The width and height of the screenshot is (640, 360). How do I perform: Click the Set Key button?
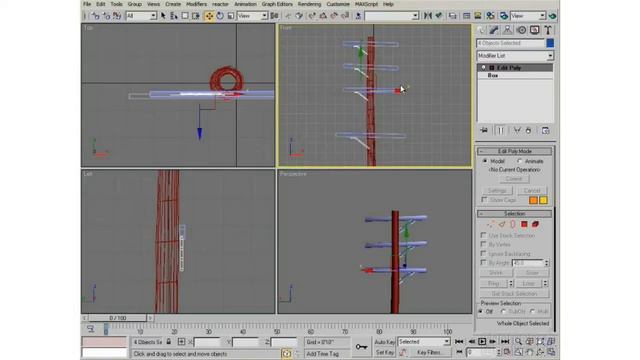tap(384, 352)
